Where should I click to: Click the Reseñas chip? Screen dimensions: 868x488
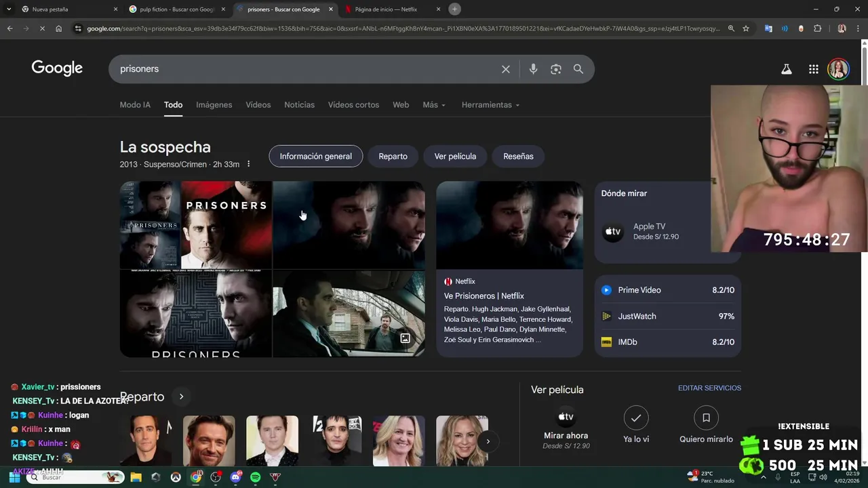pyautogui.click(x=518, y=157)
